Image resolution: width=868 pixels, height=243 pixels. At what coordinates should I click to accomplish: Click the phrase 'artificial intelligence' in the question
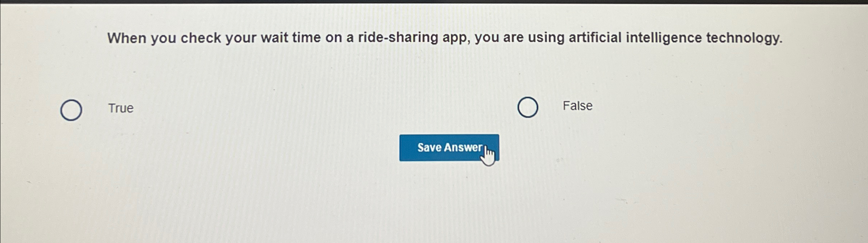(635, 38)
